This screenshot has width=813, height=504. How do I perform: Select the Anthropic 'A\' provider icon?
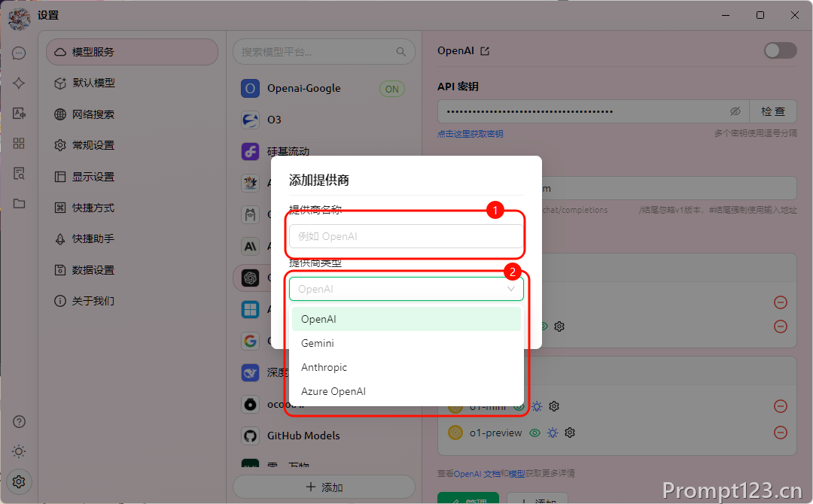click(x=250, y=246)
